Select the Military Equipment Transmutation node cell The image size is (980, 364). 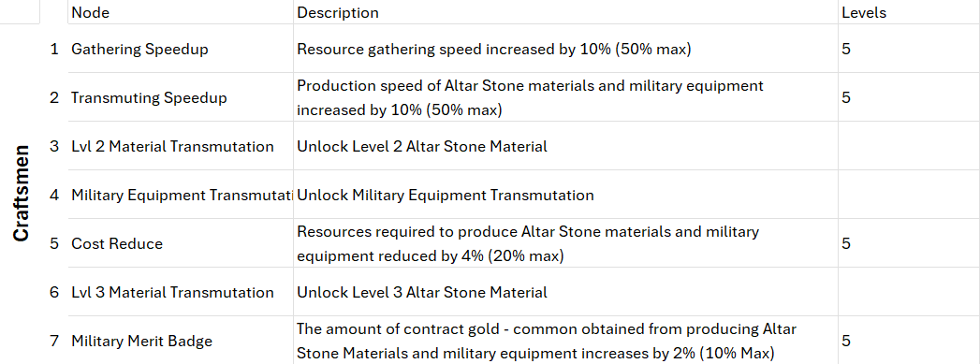(181, 195)
